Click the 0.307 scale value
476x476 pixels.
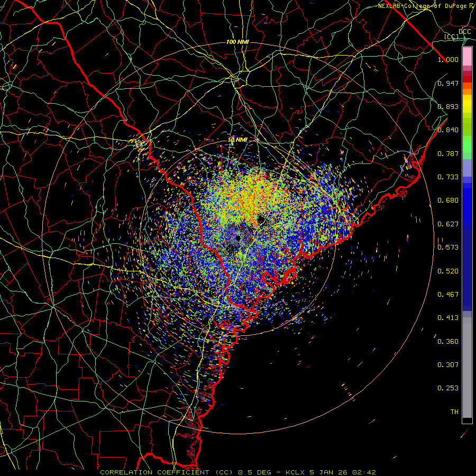pyautogui.click(x=448, y=365)
